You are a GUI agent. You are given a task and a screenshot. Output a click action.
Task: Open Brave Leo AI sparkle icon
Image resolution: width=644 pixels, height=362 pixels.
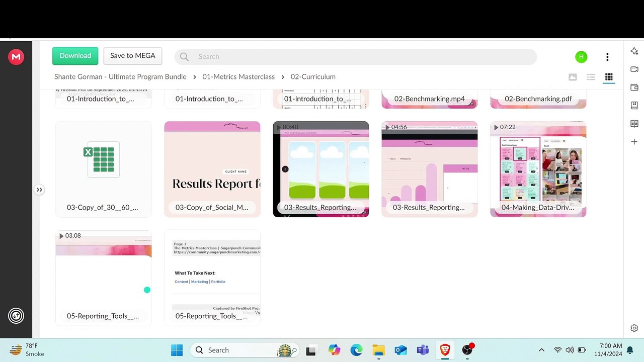pyautogui.click(x=634, y=51)
